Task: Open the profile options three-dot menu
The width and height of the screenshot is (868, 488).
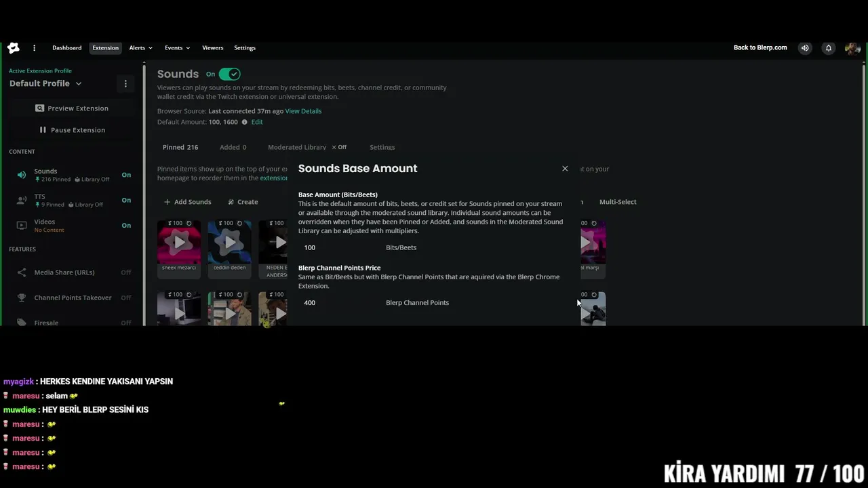Action: [125, 83]
